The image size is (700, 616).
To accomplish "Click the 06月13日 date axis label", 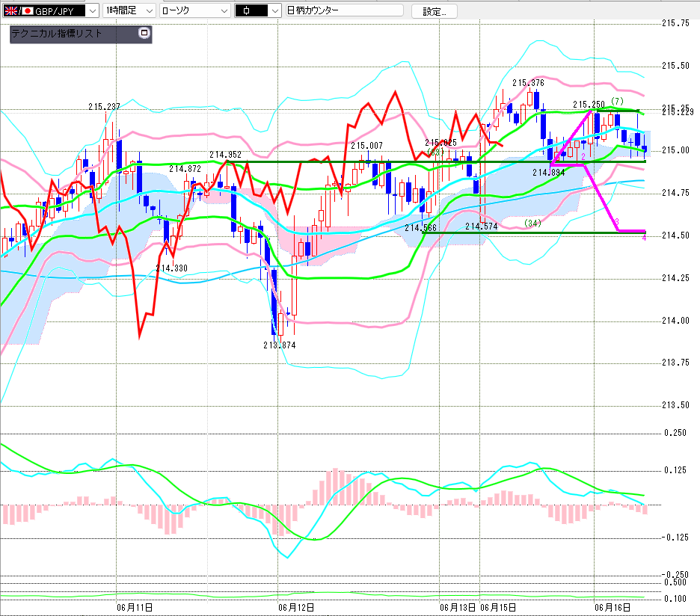I will pos(458,608).
